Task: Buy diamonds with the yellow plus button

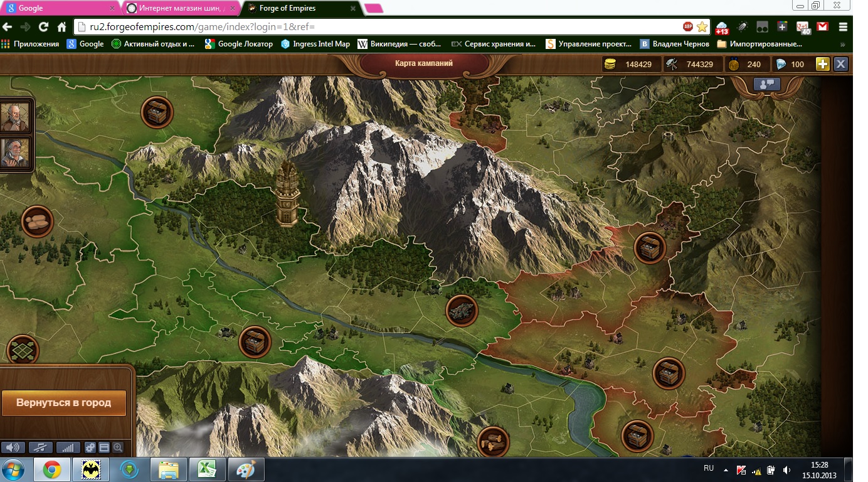Action: pos(822,64)
